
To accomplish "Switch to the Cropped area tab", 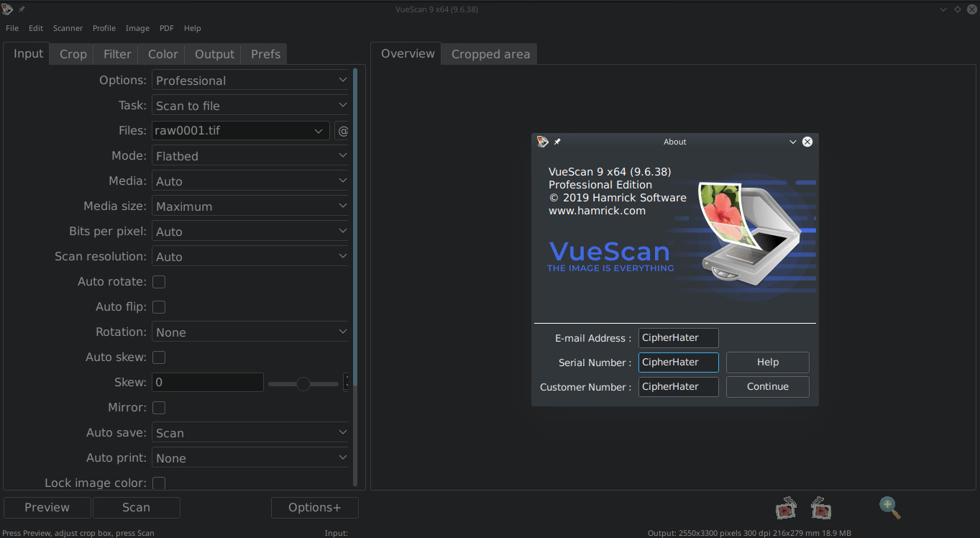I will (490, 54).
